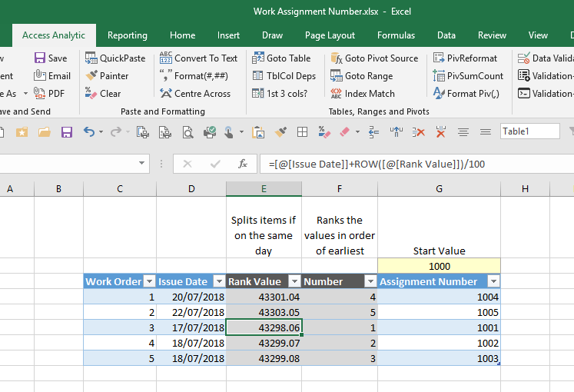Click the Undo arrow in toolbar
The height and width of the screenshot is (392, 574).
coord(89,132)
